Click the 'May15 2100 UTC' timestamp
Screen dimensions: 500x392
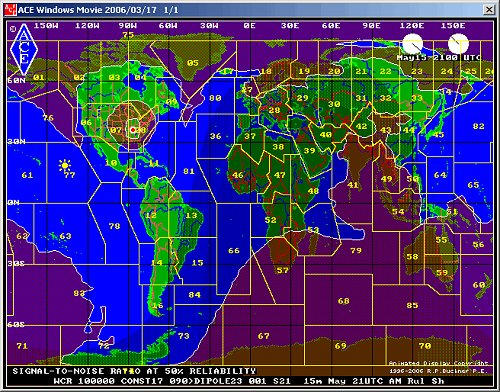coord(439,57)
